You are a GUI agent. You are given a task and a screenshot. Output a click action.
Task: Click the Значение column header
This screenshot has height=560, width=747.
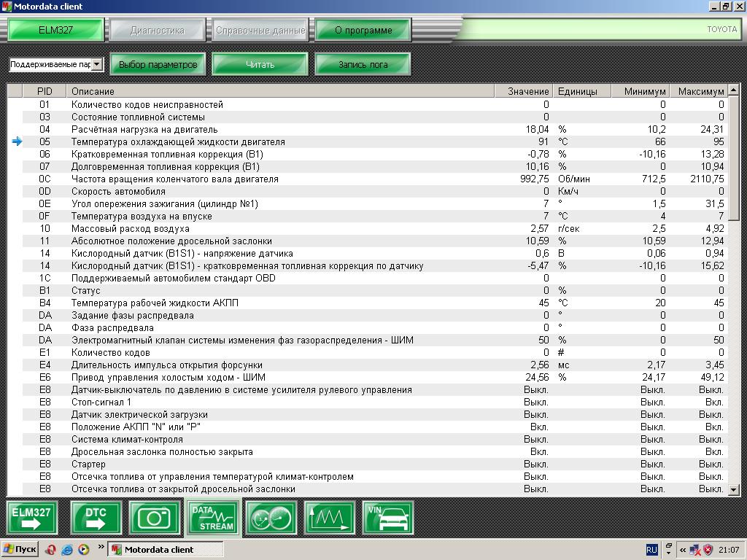(x=524, y=91)
